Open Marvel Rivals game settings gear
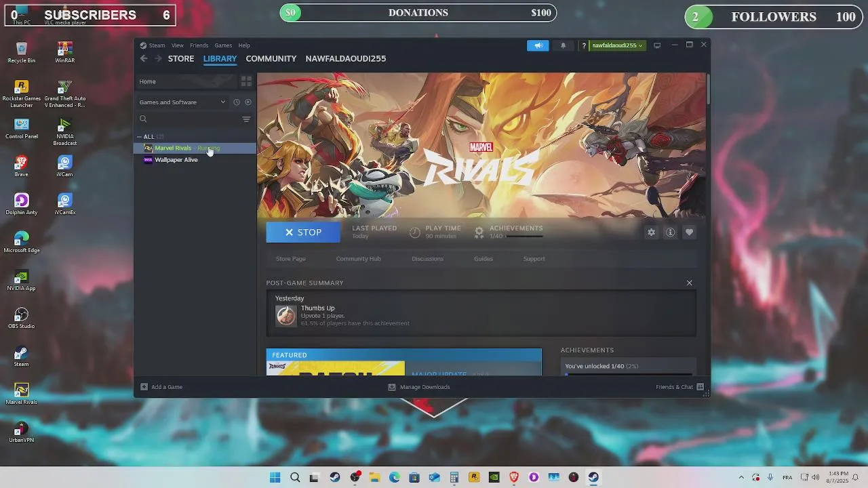The width and height of the screenshot is (868, 488). [651, 232]
